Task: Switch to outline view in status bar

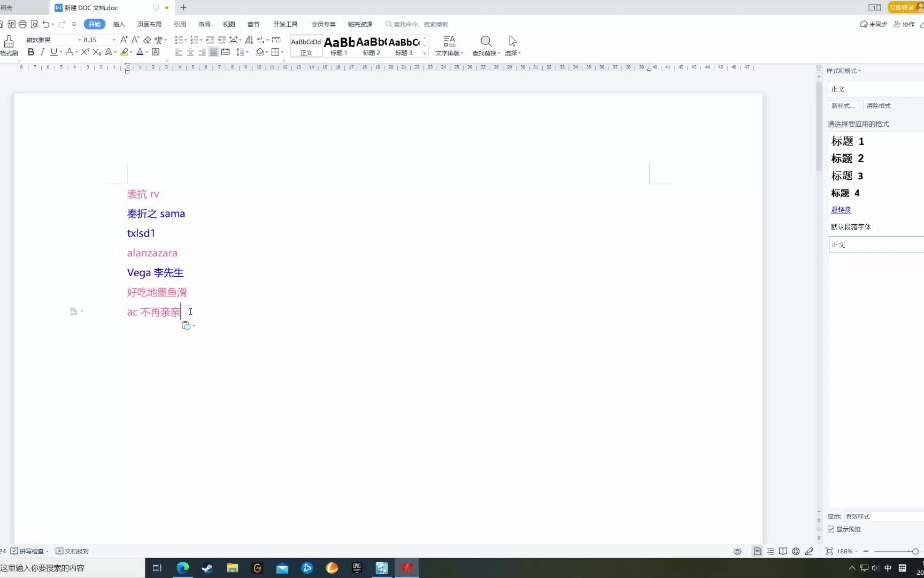Action: 770,551
